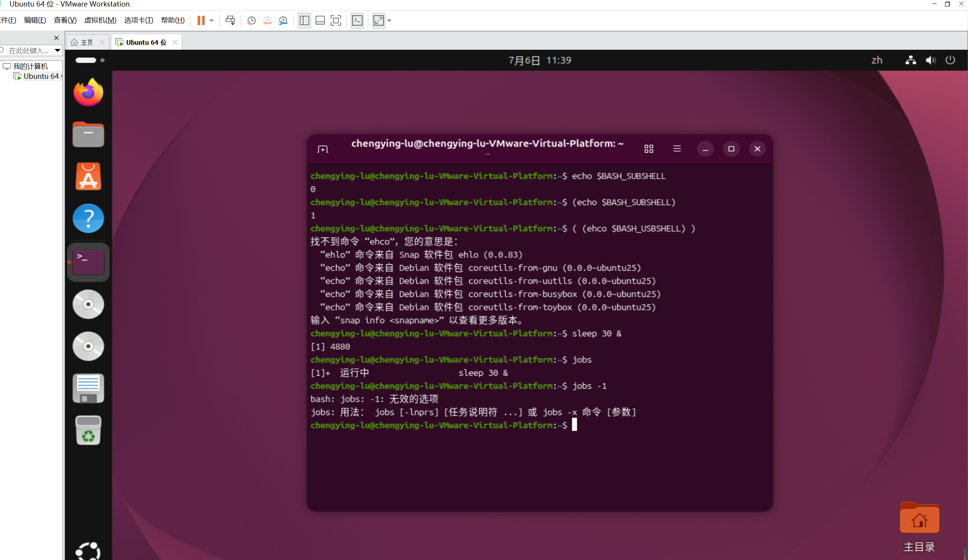Open the Trash in the dock

click(88, 430)
